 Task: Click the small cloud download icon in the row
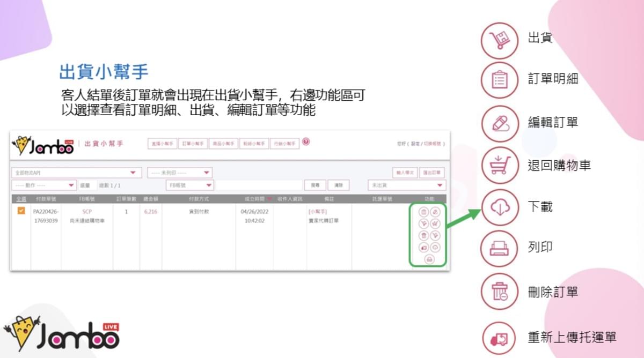pyautogui.click(x=435, y=248)
